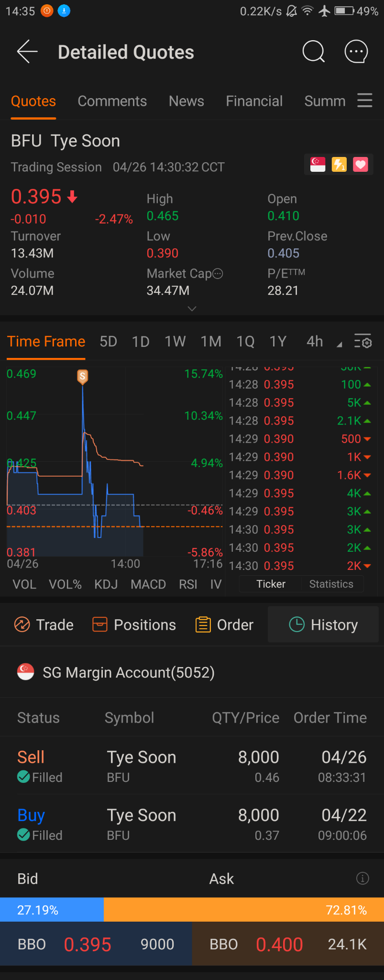Open the hamburger tab list menu
Image resolution: width=384 pixels, height=980 pixels.
pyautogui.click(x=365, y=100)
